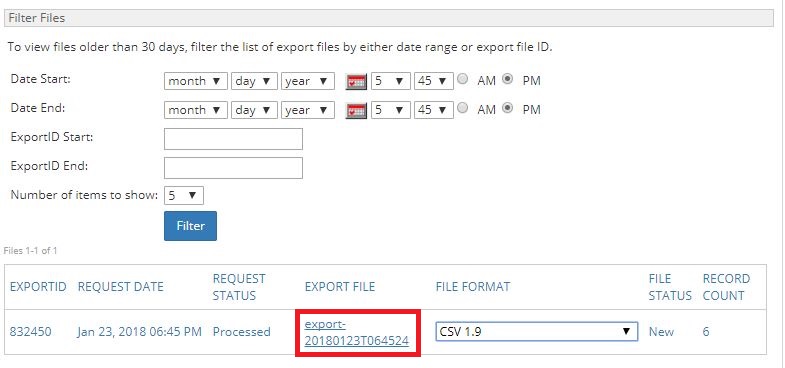This screenshot has width=785, height=368.
Task: Select AM for Date Start
Action: click(x=463, y=79)
